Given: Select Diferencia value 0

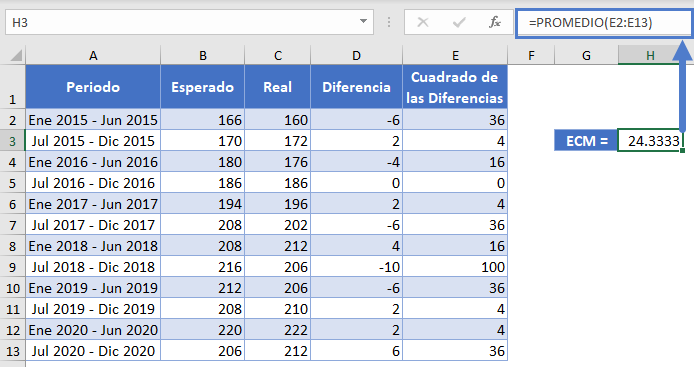Looking at the screenshot, I should pyautogui.click(x=356, y=183).
